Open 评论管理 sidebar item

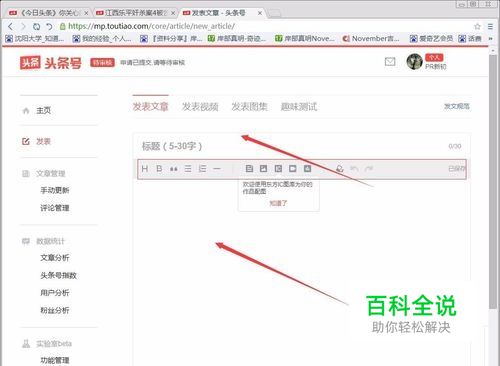[55, 208]
